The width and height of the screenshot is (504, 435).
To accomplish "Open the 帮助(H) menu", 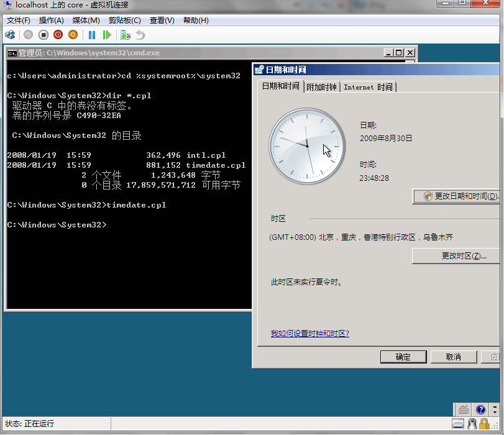I will [196, 21].
